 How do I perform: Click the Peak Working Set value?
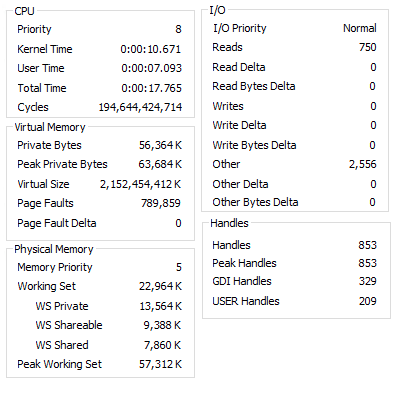pyautogui.click(x=160, y=364)
